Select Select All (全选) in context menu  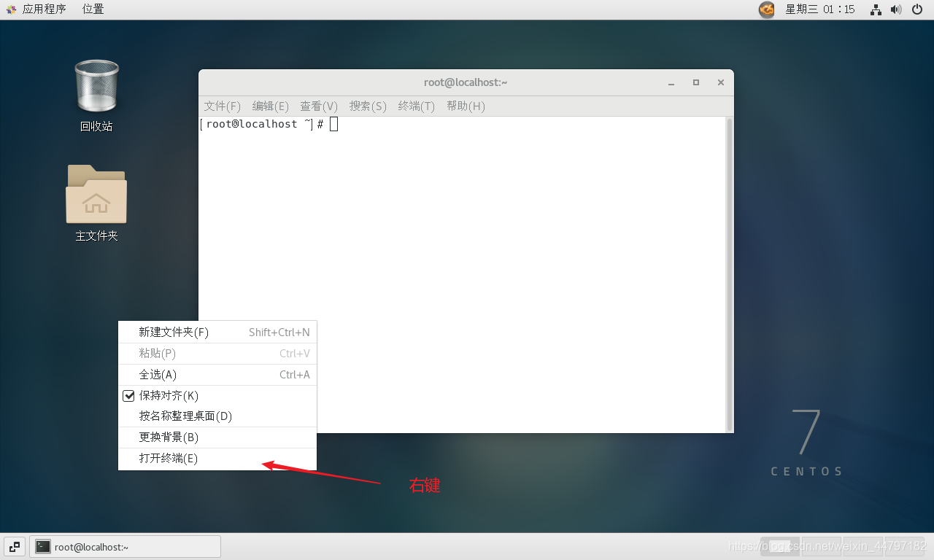(x=217, y=374)
